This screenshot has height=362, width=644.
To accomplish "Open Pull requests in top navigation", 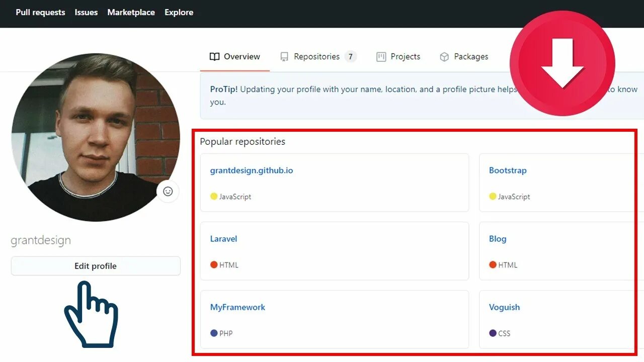I will coord(40,12).
